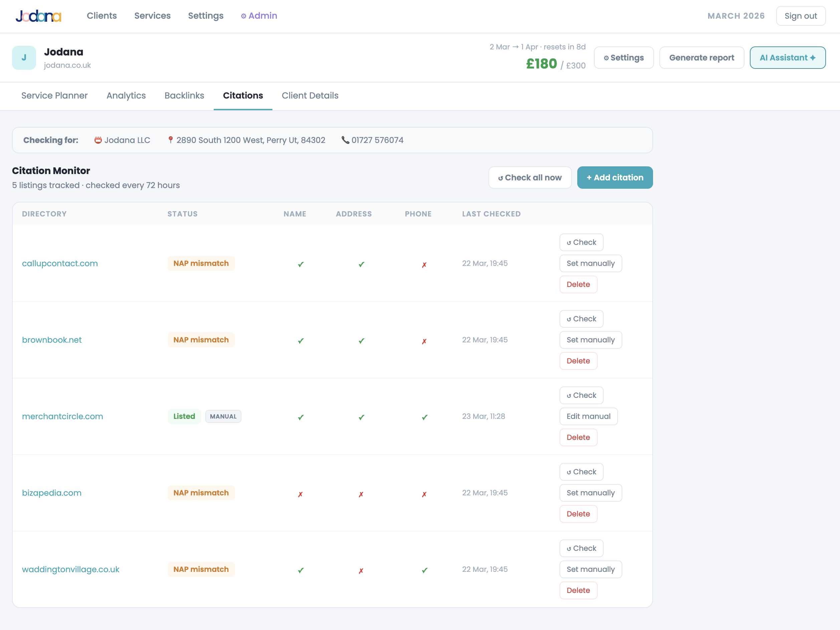
Task: Click the green phone checkmark for merchantcircle.com
Action: (424, 417)
